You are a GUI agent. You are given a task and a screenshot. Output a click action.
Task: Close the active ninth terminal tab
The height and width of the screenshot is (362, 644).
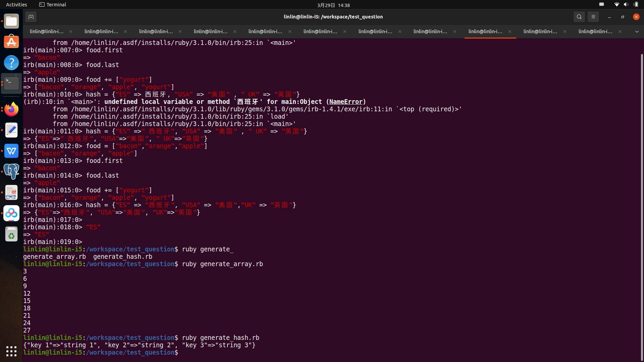[510, 32]
